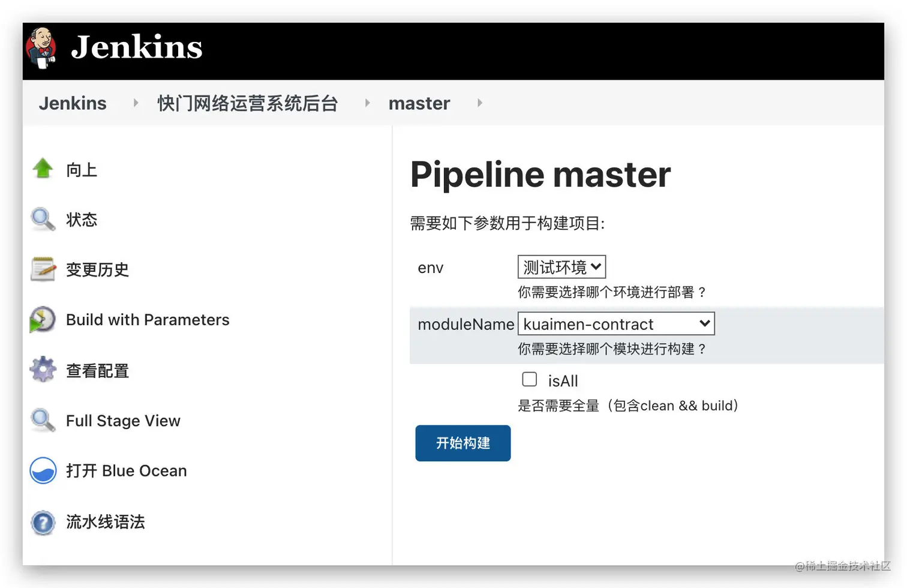Go to Jenkins breadcrumb
The width and height of the screenshot is (907, 588).
click(73, 103)
